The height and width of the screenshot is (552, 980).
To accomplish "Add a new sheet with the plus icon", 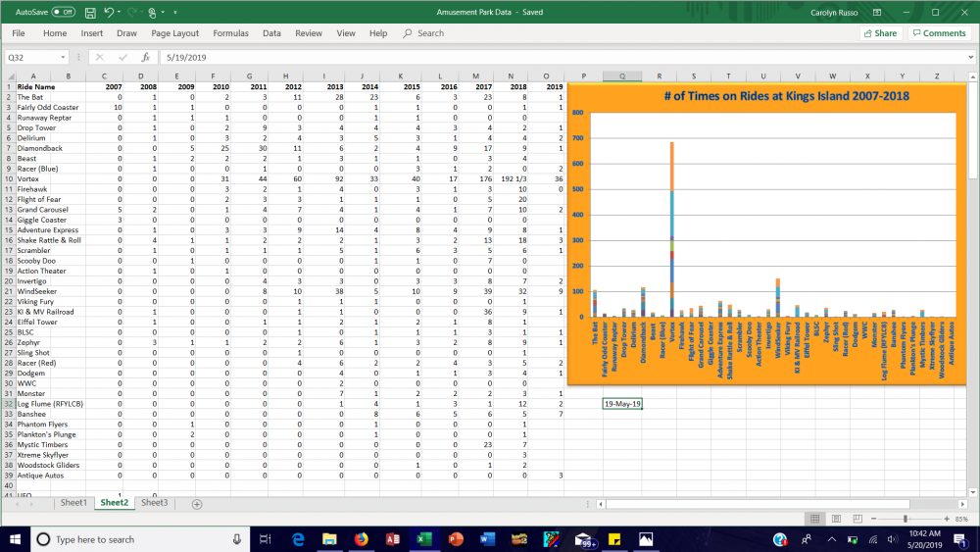I will (196, 504).
